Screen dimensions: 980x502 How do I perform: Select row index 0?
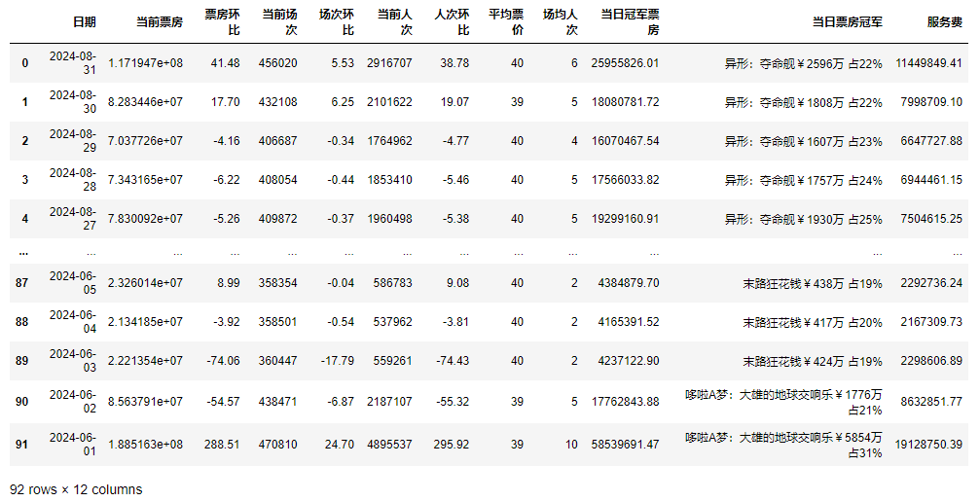25,62
